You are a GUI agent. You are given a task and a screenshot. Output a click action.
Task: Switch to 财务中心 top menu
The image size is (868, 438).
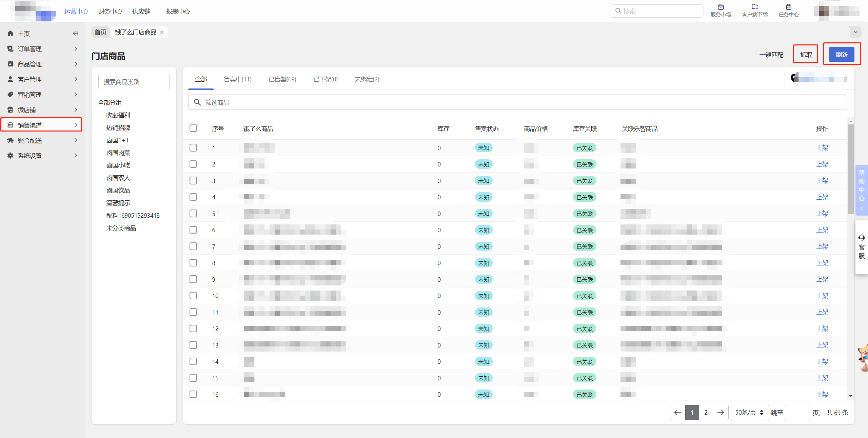[x=110, y=12]
